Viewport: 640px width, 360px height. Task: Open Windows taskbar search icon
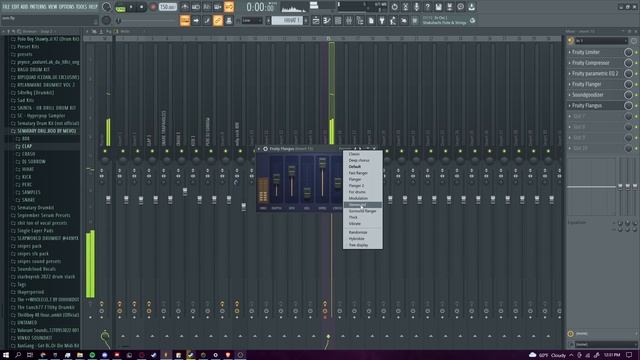click(18, 355)
